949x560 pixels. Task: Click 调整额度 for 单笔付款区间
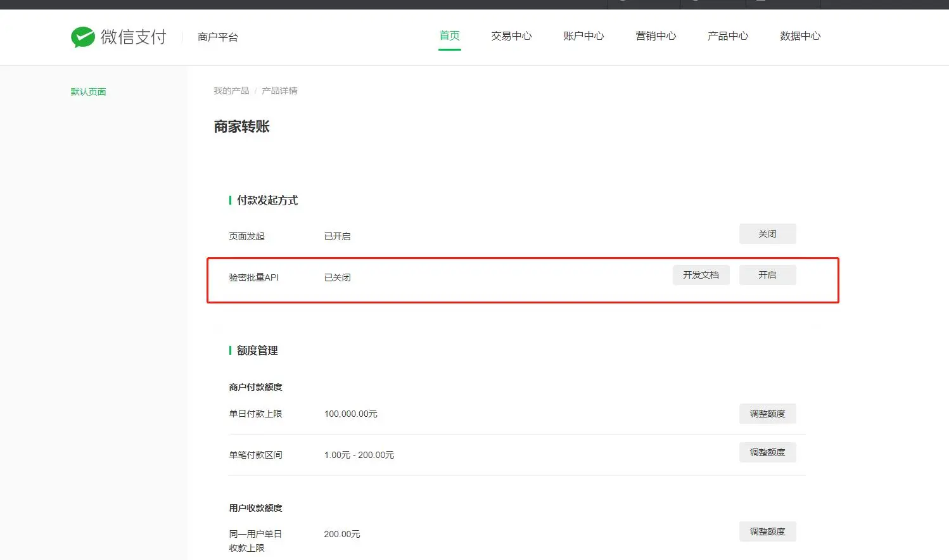[x=768, y=452]
